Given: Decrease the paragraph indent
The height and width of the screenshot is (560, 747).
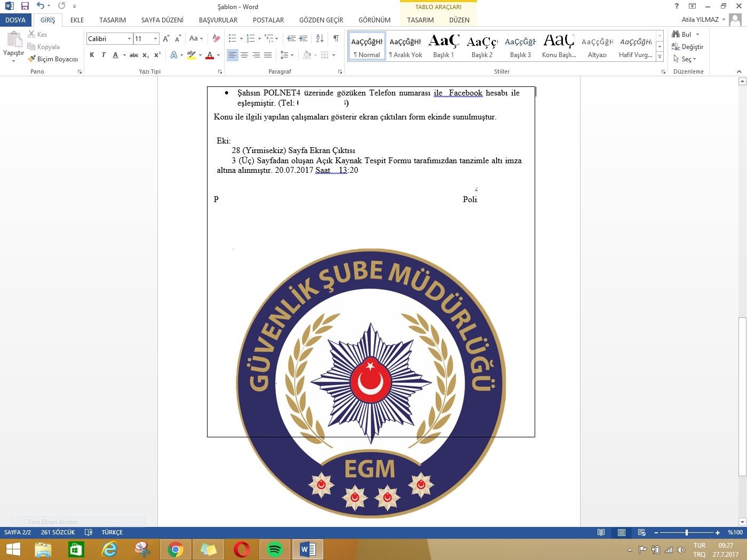Looking at the screenshot, I should [291, 38].
